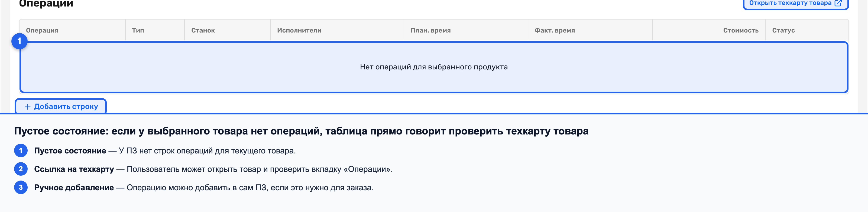Select legend badge 3 beside «Ручное добавление»
Image resolution: width=868 pixels, height=212 pixels.
(x=21, y=187)
